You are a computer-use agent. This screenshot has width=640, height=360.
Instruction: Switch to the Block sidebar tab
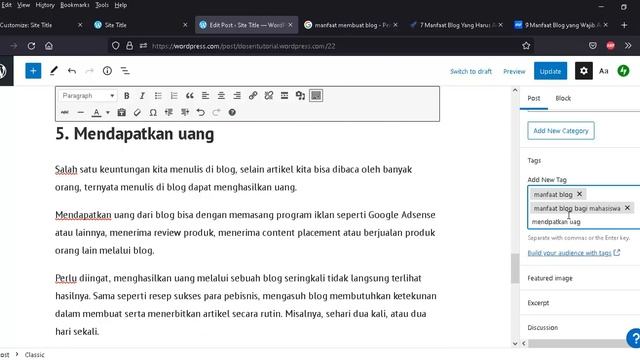(x=563, y=98)
